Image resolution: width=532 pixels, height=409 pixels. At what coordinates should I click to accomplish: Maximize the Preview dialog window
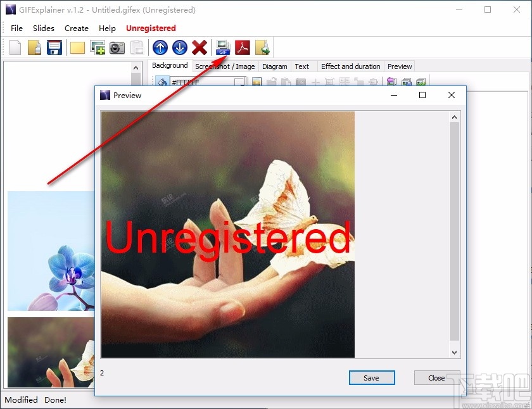tap(422, 96)
